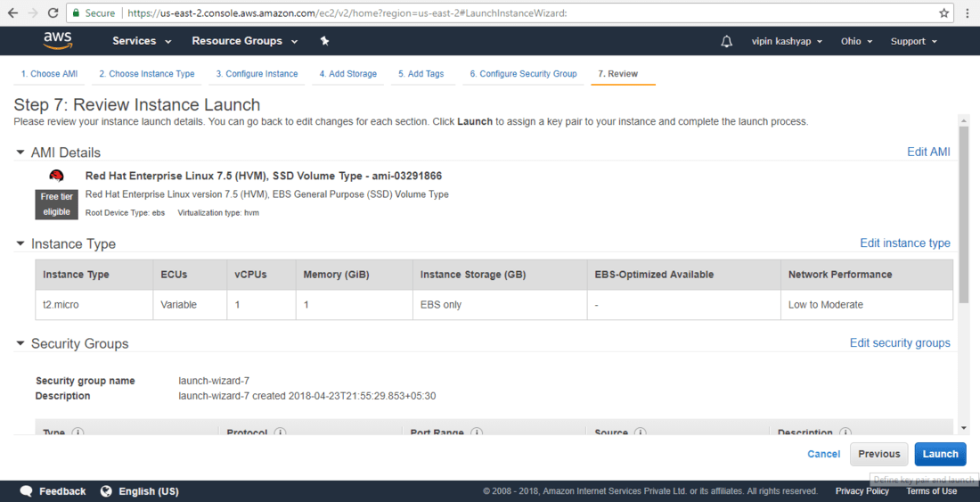Open the Terms of Use link
This screenshot has width=980, height=502.
[x=931, y=490]
